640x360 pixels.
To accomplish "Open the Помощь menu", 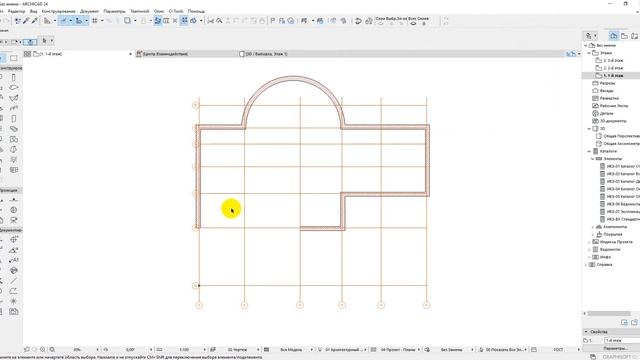I will point(196,11).
